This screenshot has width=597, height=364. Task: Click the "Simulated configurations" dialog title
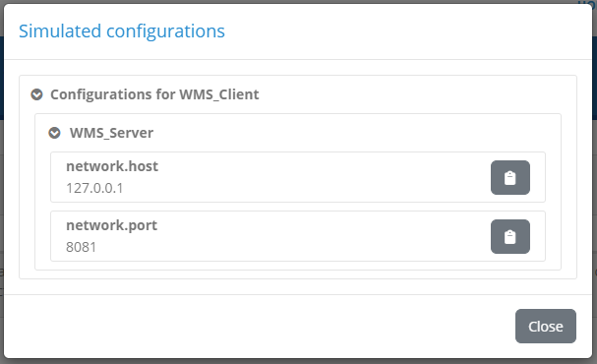[x=122, y=31]
